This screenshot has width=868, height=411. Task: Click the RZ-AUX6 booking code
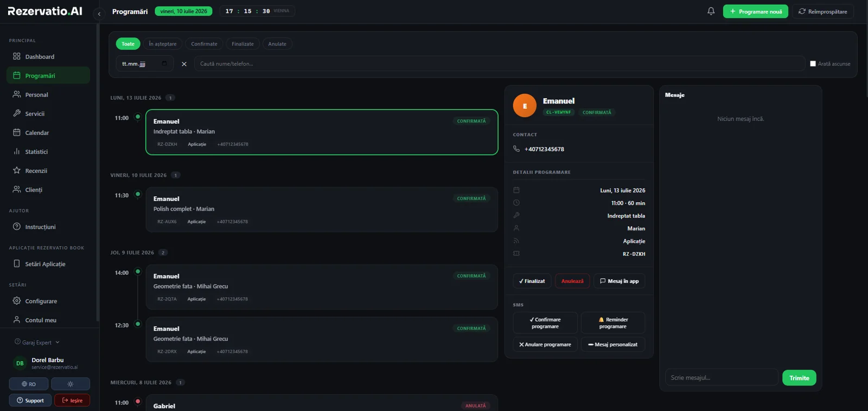pyautogui.click(x=167, y=222)
